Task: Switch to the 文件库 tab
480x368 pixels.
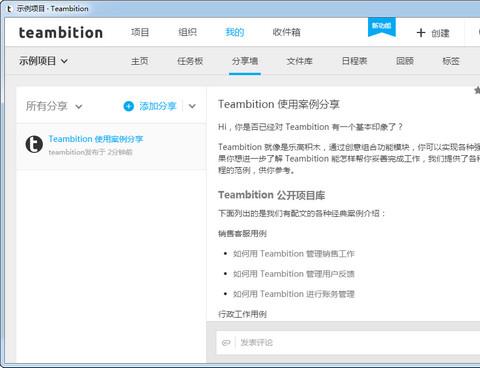Action: tap(299, 61)
